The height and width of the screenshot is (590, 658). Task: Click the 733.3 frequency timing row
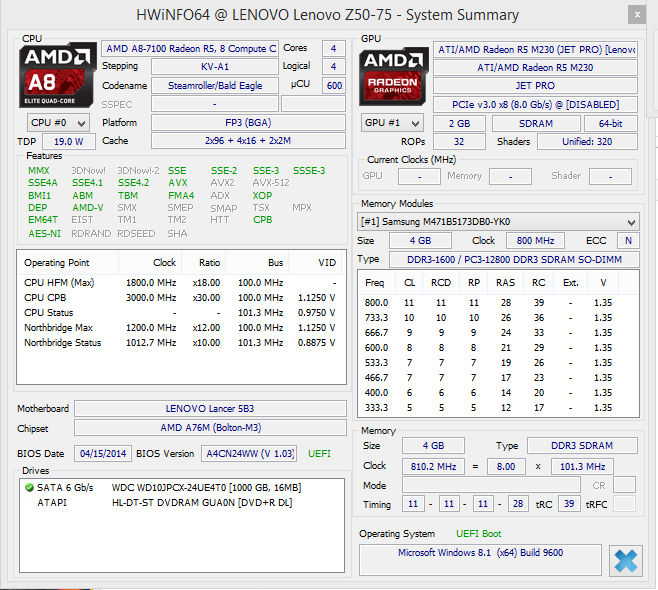pyautogui.click(x=498, y=318)
